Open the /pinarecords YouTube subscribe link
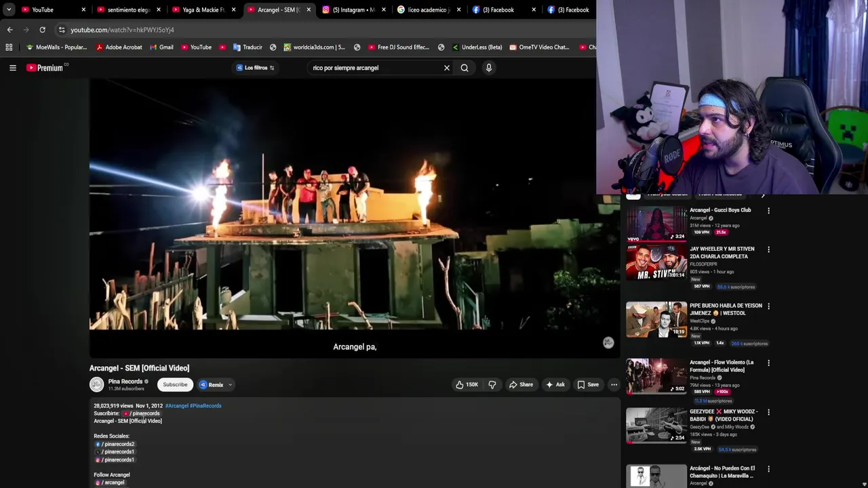The width and height of the screenshot is (868, 488). tap(141, 413)
